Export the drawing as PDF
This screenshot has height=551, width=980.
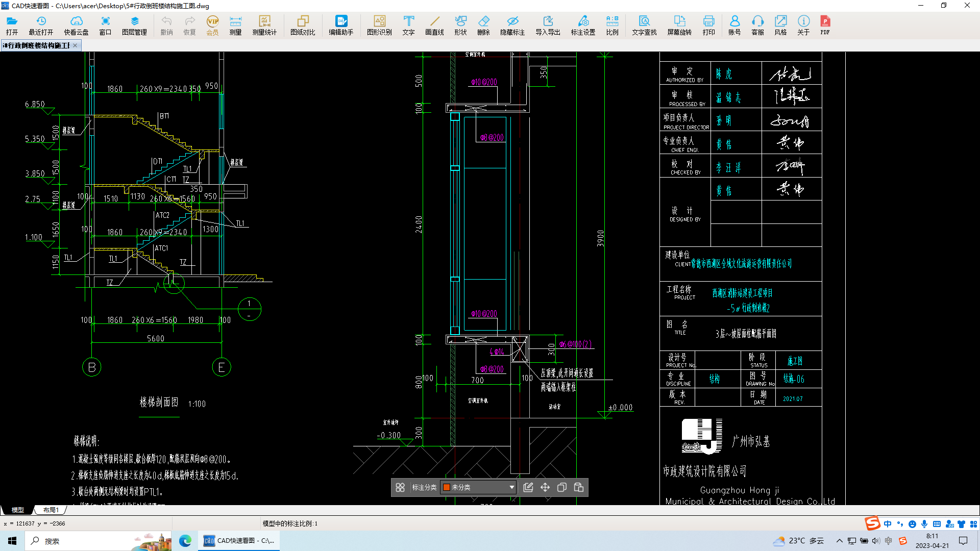825,25
